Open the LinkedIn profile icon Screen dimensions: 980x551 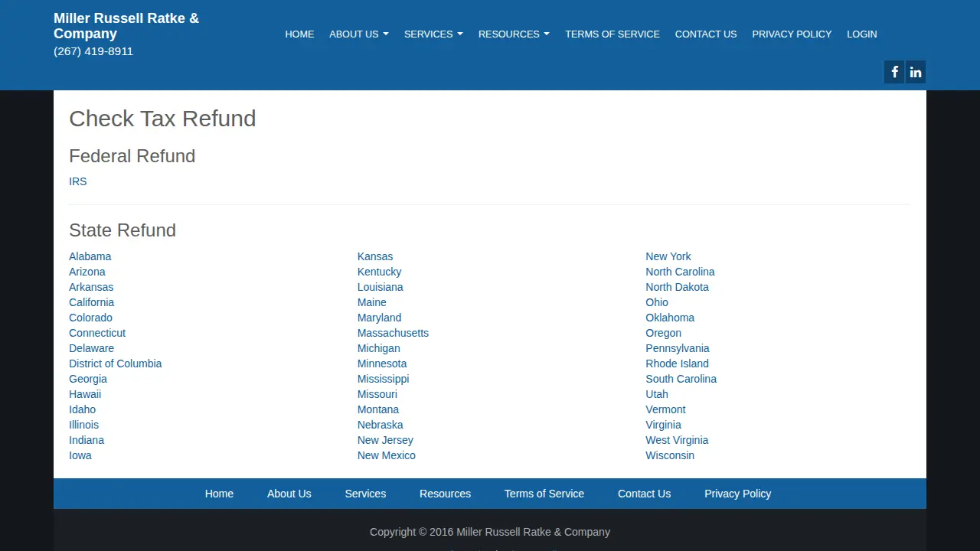pyautogui.click(x=916, y=72)
